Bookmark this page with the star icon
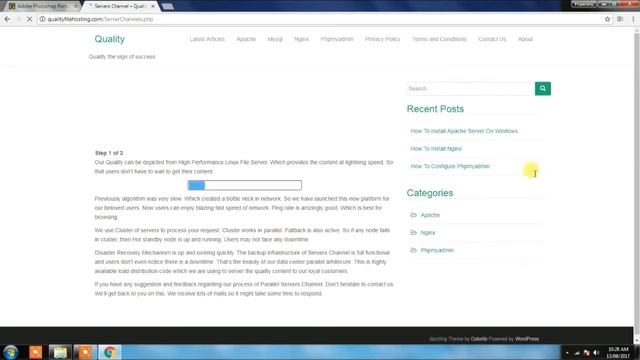The width and height of the screenshot is (640, 360). pos(607,19)
